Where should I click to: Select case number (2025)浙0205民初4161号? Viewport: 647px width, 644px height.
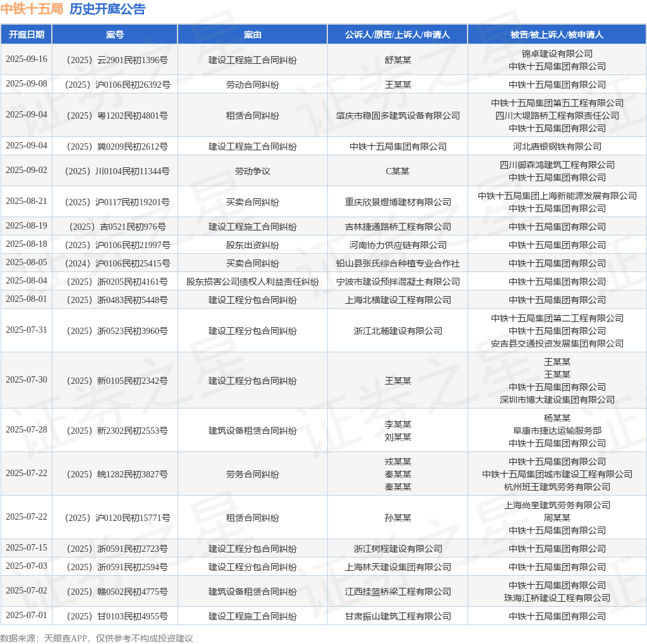[x=117, y=282]
